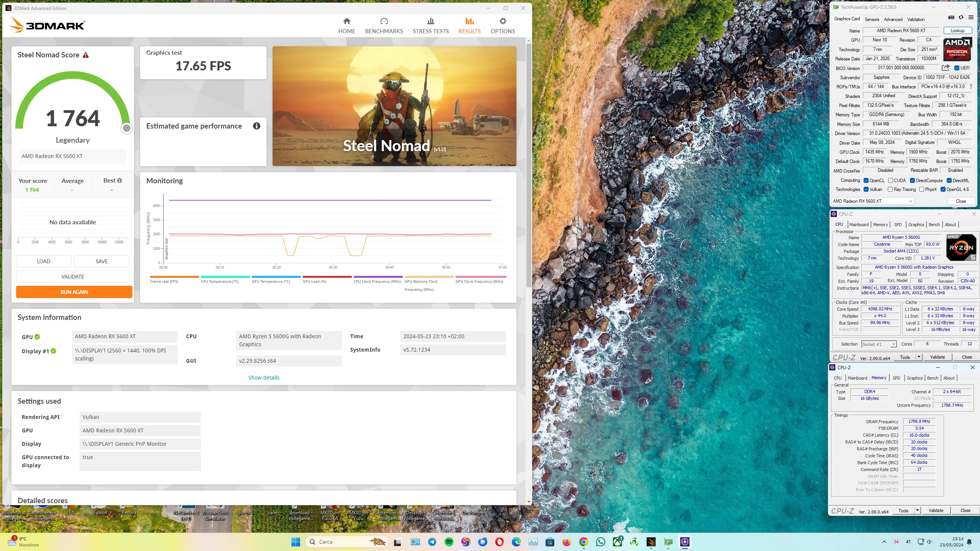980x551 pixels.
Task: Go to 3DMark HOME via house icon
Action: pyautogui.click(x=346, y=21)
